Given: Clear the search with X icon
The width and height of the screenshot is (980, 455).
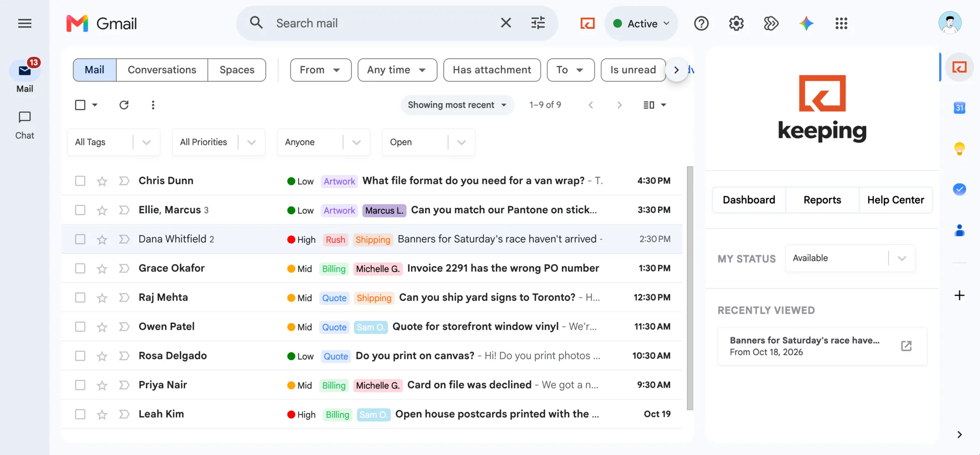Looking at the screenshot, I should (506, 23).
